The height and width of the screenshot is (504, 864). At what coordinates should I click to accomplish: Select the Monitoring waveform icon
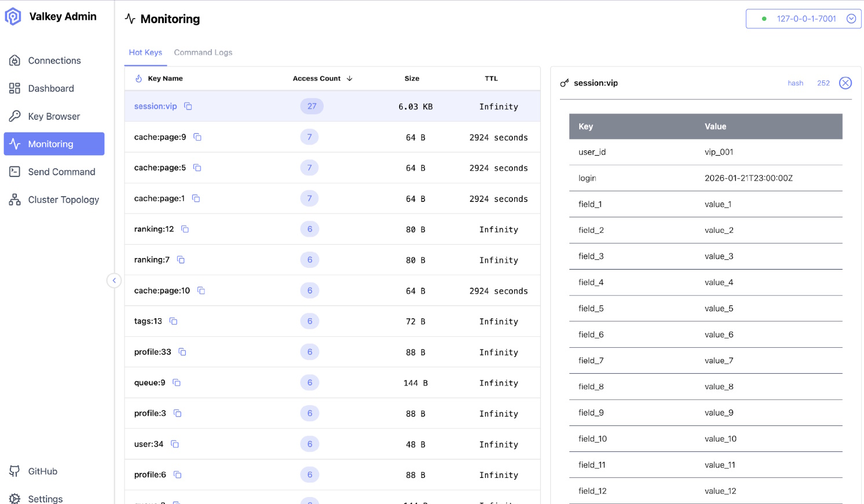(14, 144)
